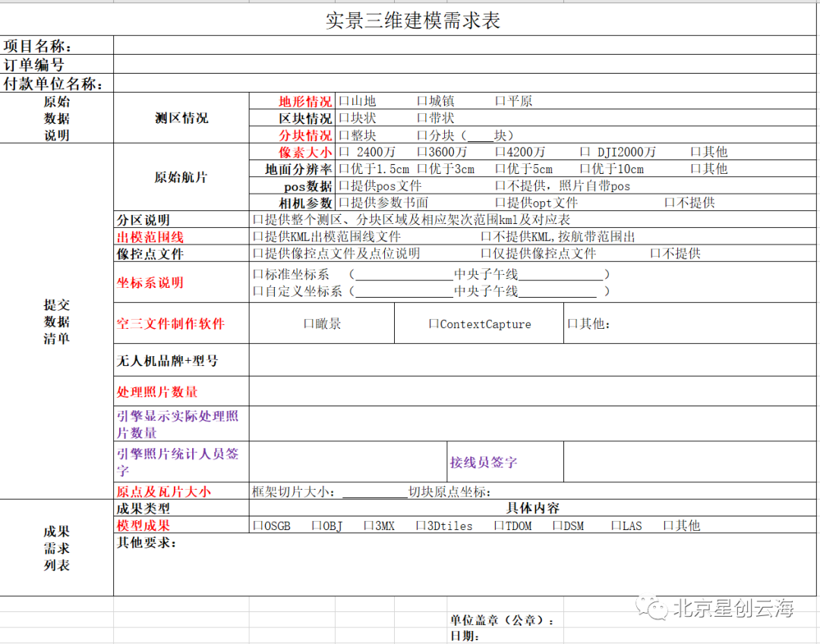Click the blank cell beside 项目名称
The height and width of the screenshot is (644, 820).
pos(465,46)
